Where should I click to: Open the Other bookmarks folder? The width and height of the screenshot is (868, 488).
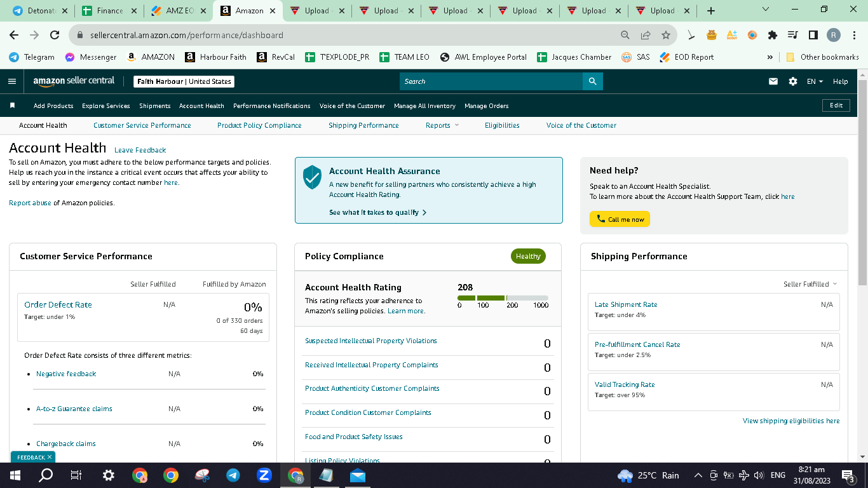[823, 57]
